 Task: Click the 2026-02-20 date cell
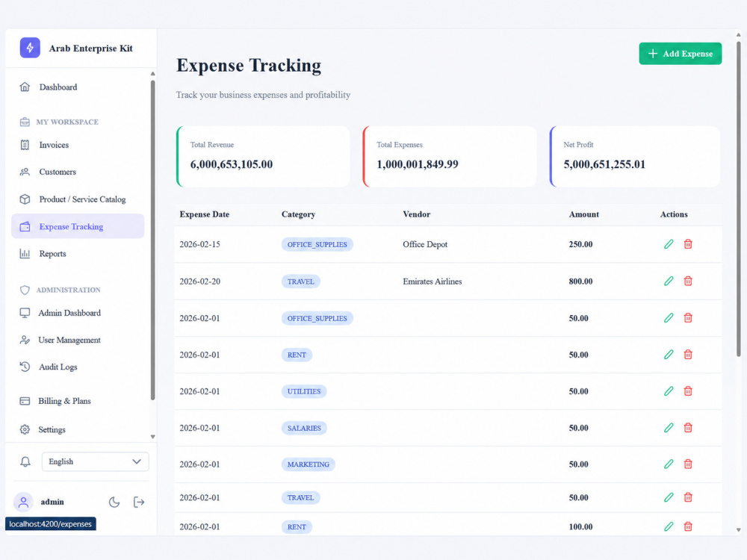pyautogui.click(x=199, y=281)
